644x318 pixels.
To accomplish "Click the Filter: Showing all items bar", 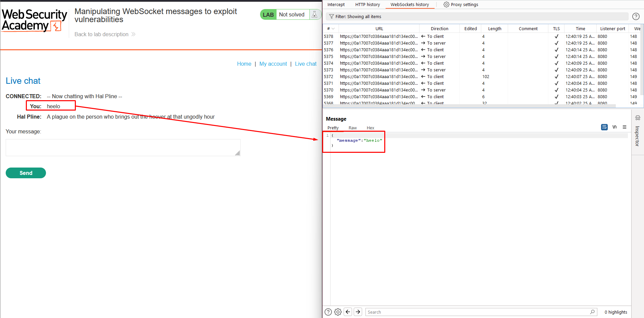I will tap(477, 16).
